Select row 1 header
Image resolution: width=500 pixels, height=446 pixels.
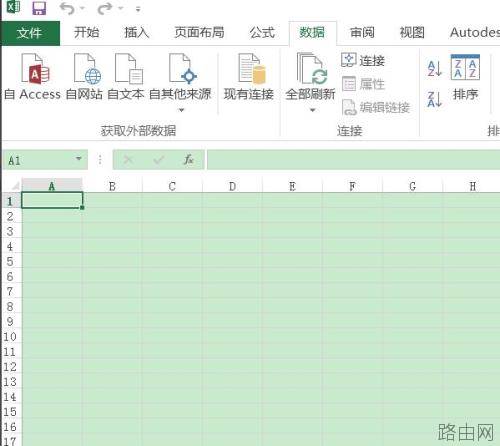tap(11, 201)
